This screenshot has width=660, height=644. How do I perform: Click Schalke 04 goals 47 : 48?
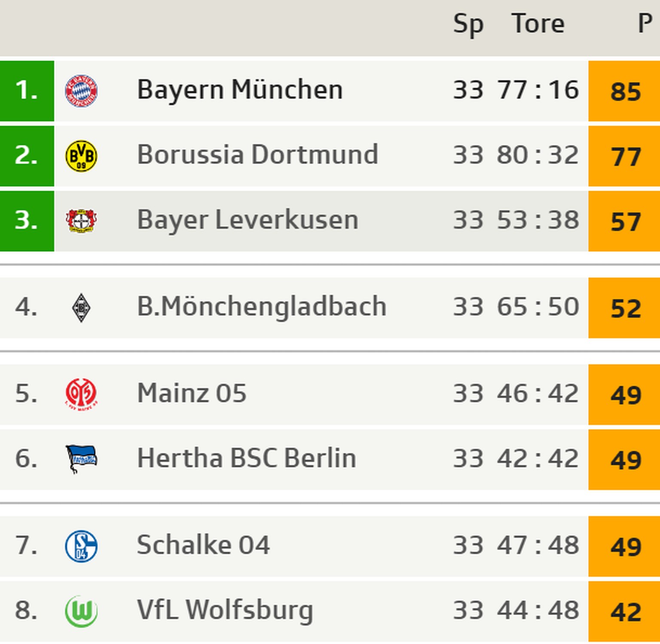(x=538, y=546)
